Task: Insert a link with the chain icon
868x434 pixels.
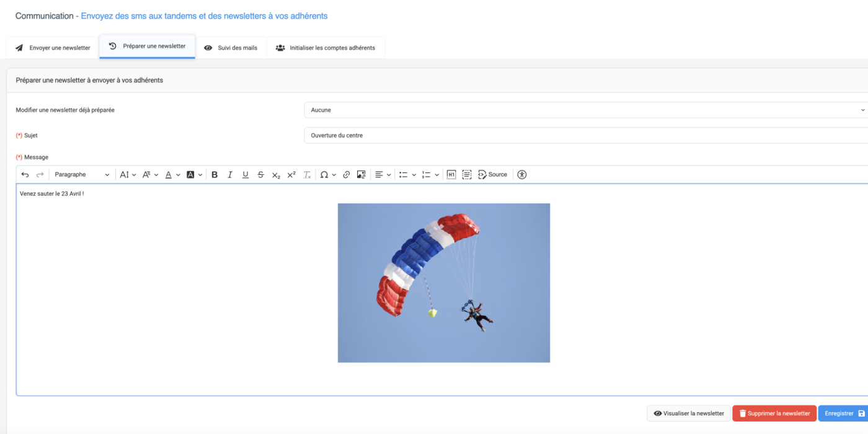Action: pos(347,175)
